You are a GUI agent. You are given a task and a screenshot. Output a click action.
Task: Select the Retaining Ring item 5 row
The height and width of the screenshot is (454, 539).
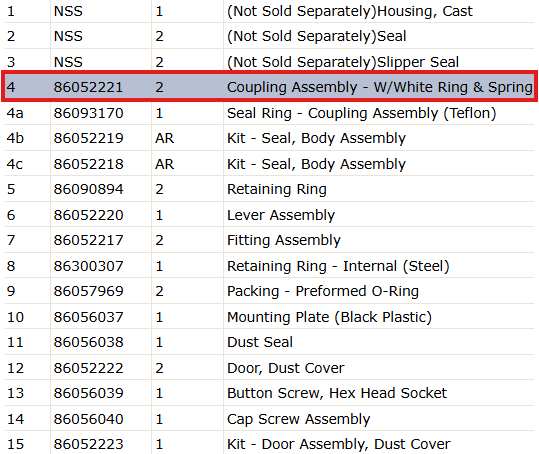point(270,189)
